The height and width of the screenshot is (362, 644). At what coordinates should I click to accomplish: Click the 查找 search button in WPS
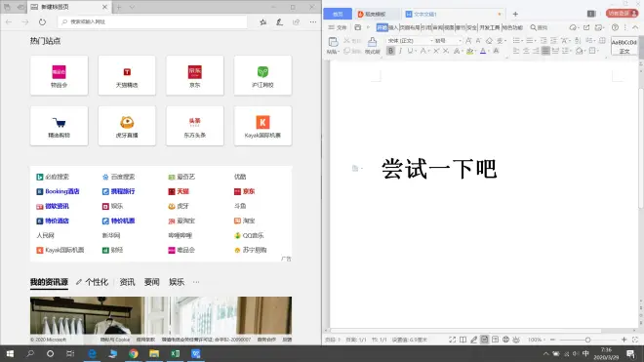tap(539, 27)
